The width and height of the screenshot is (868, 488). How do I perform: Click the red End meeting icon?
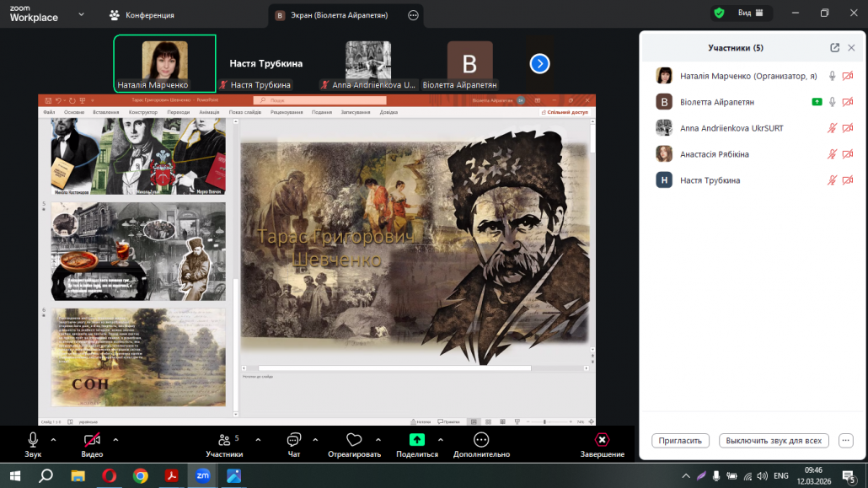(602, 440)
